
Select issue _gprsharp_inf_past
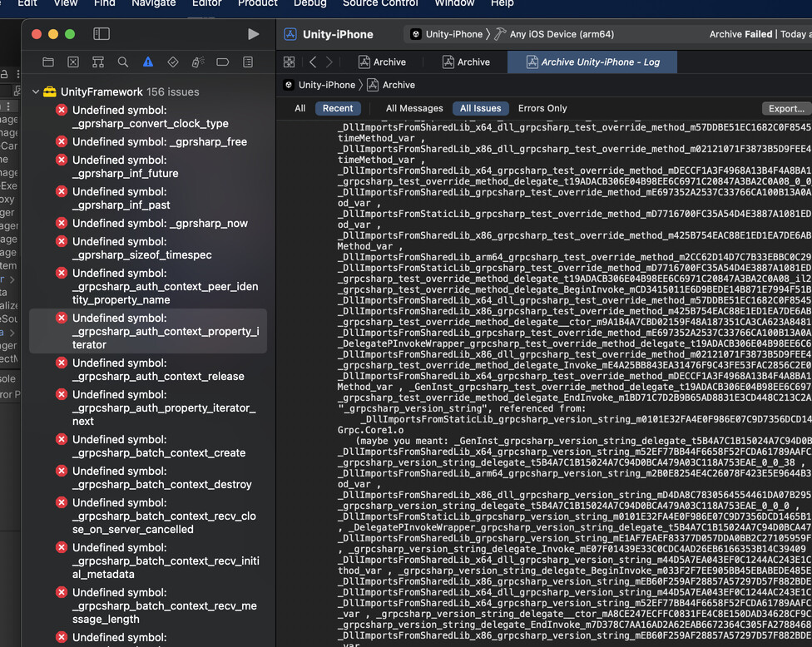(x=148, y=198)
